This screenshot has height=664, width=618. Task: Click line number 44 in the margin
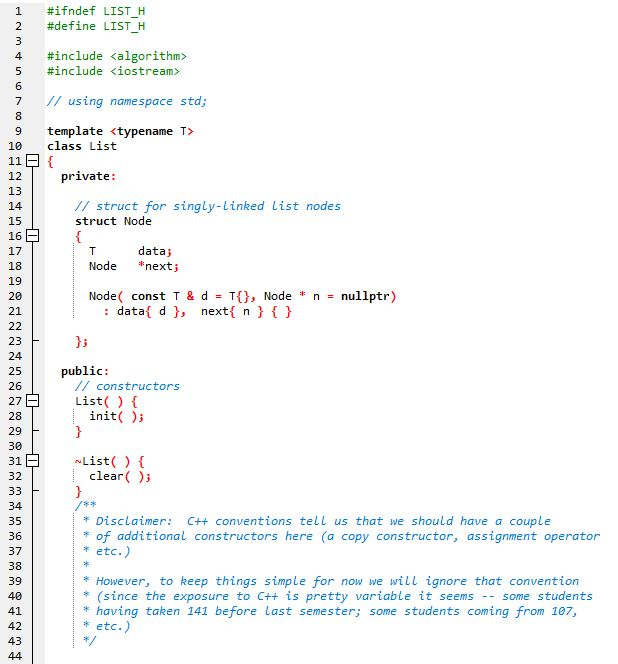click(x=15, y=656)
